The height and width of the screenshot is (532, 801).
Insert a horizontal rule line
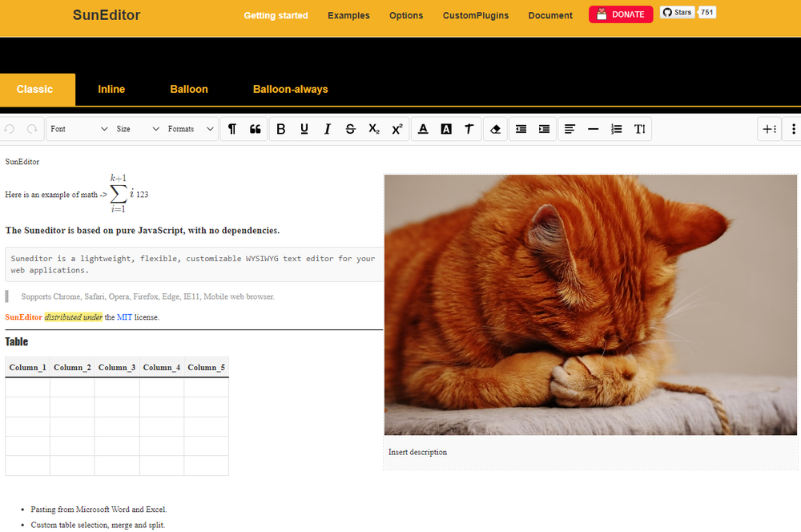tap(593, 129)
